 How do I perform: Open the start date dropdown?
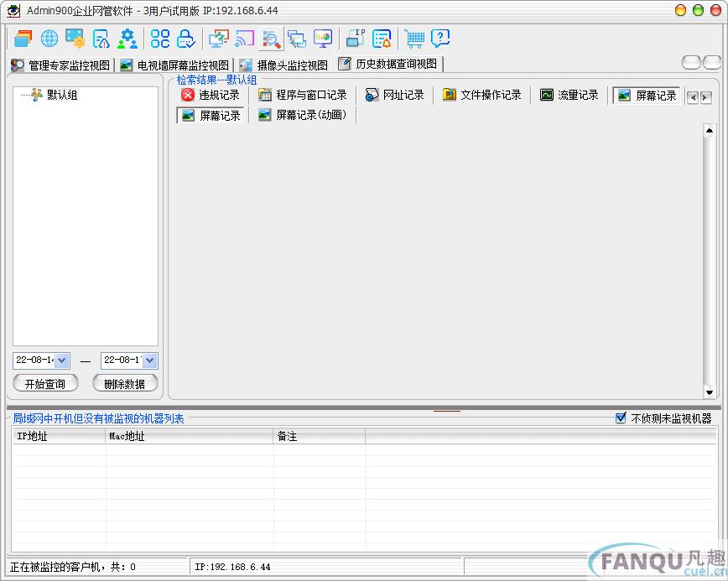point(62,361)
